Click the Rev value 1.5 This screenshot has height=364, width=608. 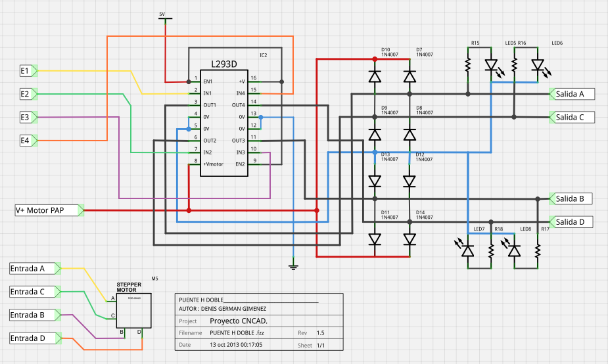(x=321, y=332)
